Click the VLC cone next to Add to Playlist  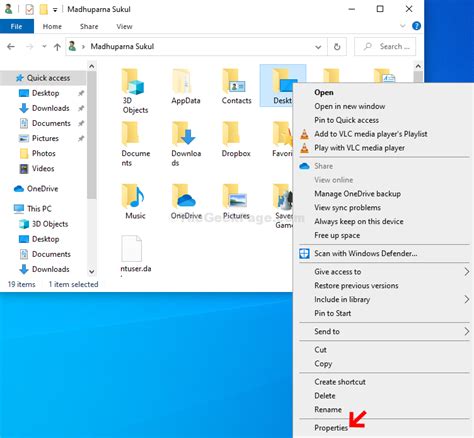pyautogui.click(x=304, y=134)
